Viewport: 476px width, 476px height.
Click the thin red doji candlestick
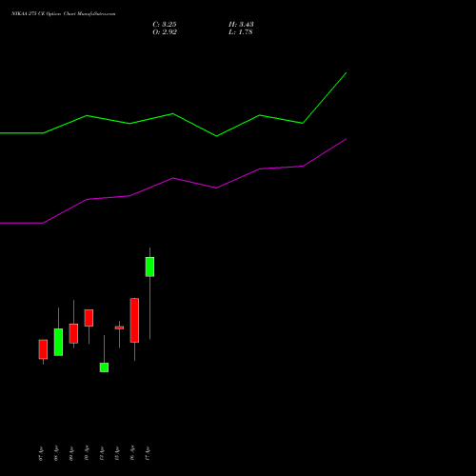pyautogui.click(x=119, y=327)
